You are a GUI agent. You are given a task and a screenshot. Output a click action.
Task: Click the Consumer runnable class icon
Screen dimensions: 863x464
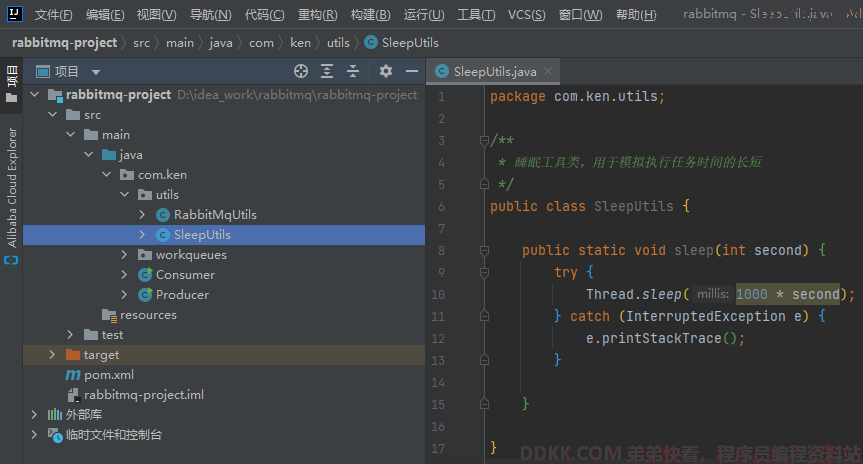145,275
